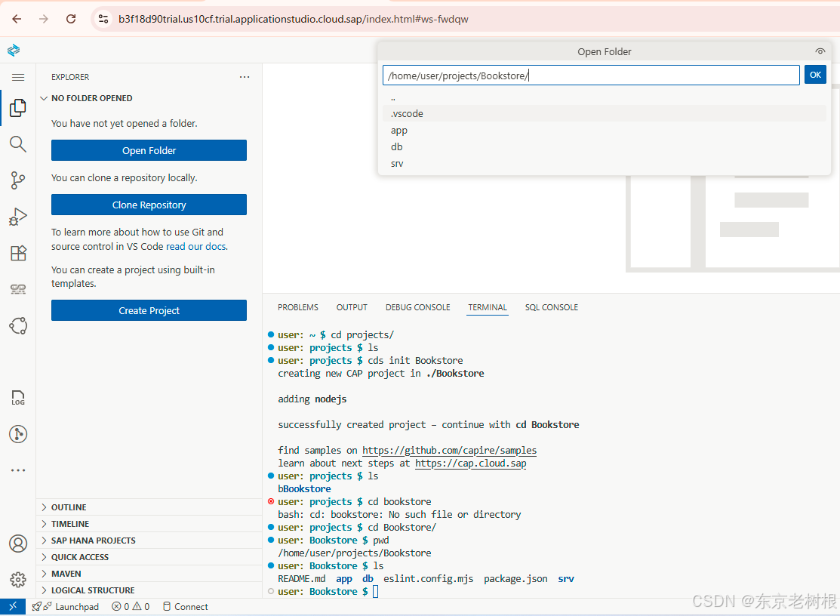Image resolution: width=840 pixels, height=616 pixels.
Task: Open the Manage settings gear icon
Action: (17, 580)
